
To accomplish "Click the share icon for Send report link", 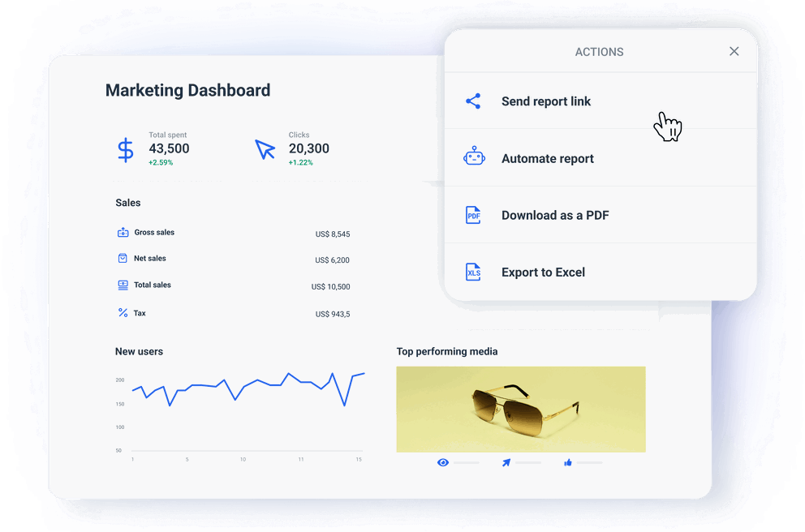I will (473, 101).
